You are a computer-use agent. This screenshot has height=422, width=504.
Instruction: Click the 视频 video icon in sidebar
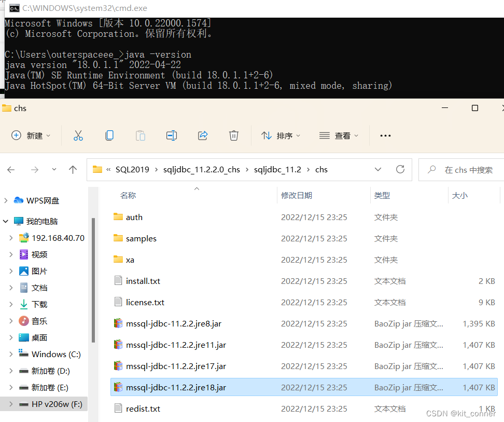click(x=24, y=254)
